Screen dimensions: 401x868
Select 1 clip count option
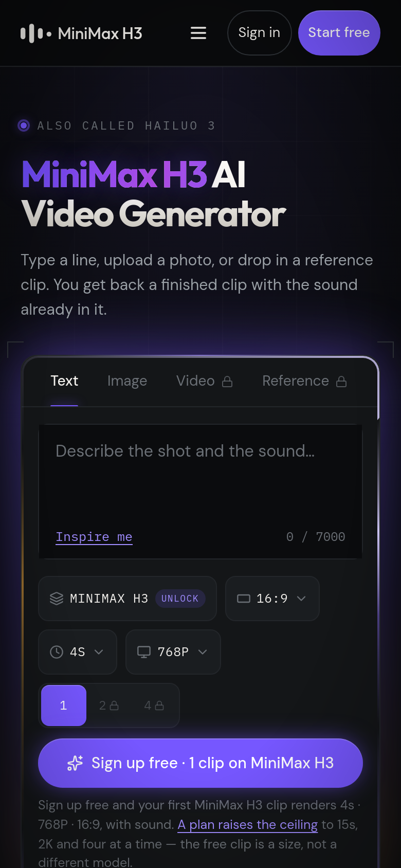click(x=64, y=706)
